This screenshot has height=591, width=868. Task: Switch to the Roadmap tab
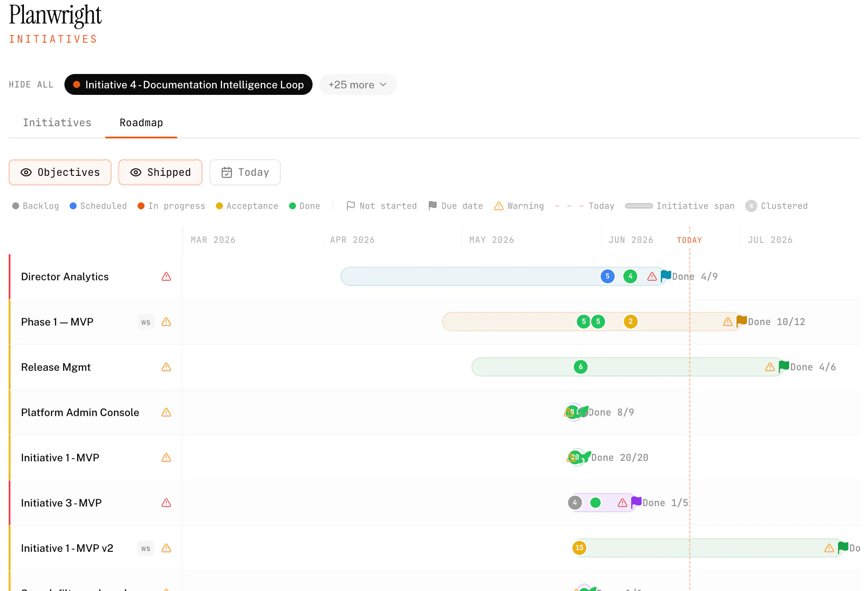point(141,123)
